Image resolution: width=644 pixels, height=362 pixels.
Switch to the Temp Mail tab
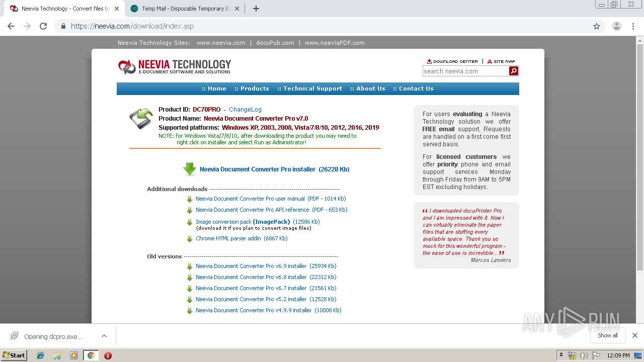[x=184, y=9]
